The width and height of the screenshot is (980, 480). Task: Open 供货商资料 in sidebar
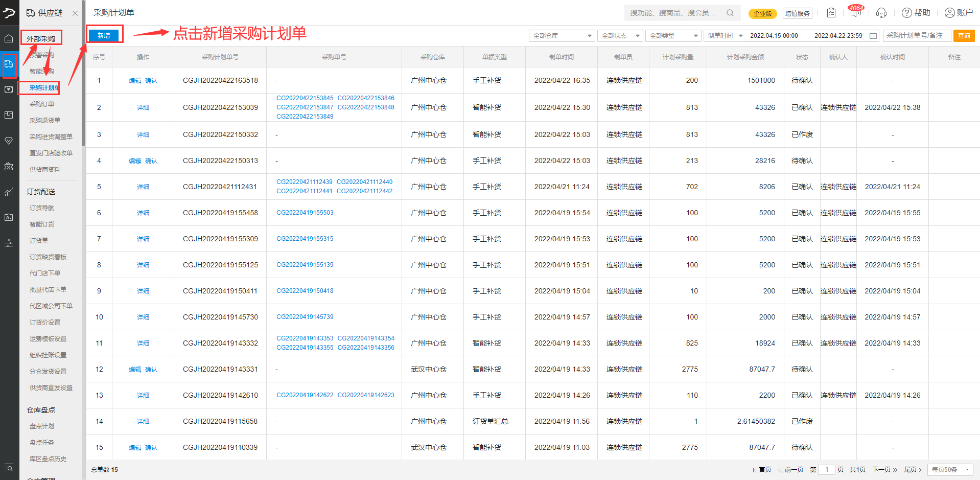click(45, 170)
